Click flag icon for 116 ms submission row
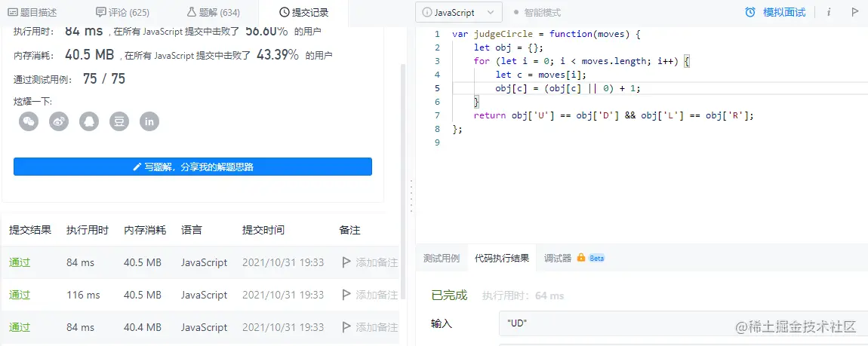The height and width of the screenshot is (346, 868). click(x=346, y=295)
